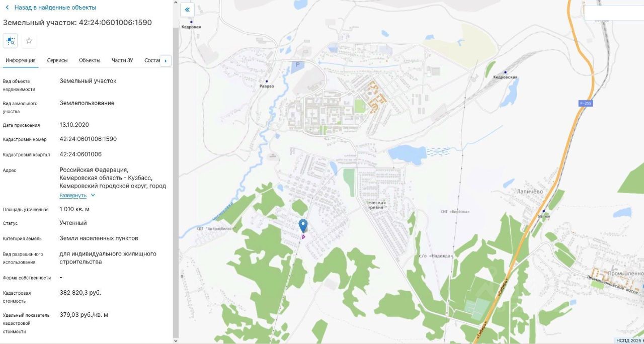This screenshot has height=344, width=644.
Task: Open the Сервисы tab
Action: 57,60
